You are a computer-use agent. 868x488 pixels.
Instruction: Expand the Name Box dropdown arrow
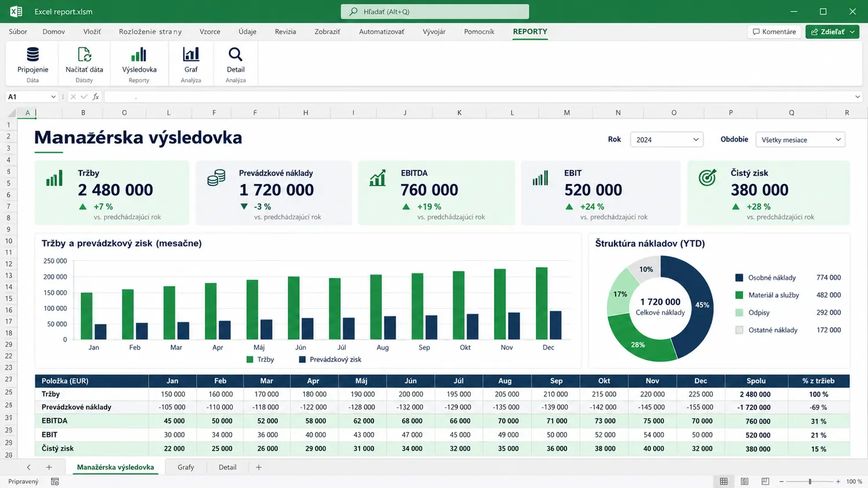(53, 97)
